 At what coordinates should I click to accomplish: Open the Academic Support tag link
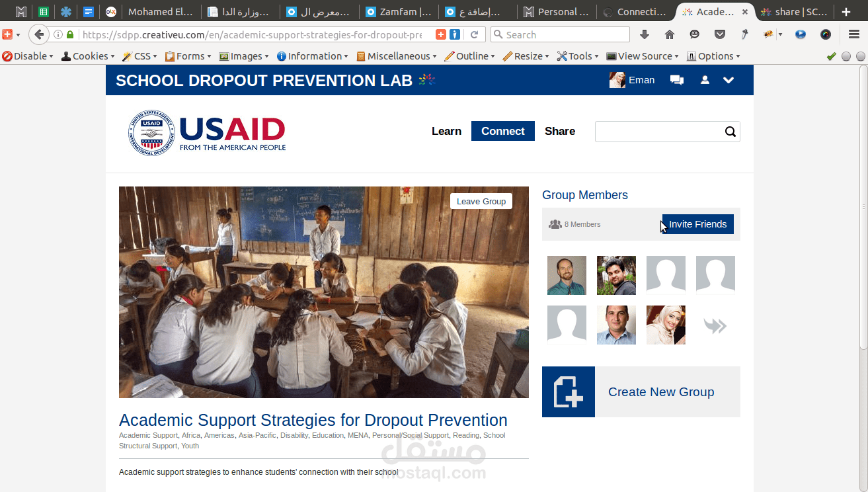click(148, 435)
